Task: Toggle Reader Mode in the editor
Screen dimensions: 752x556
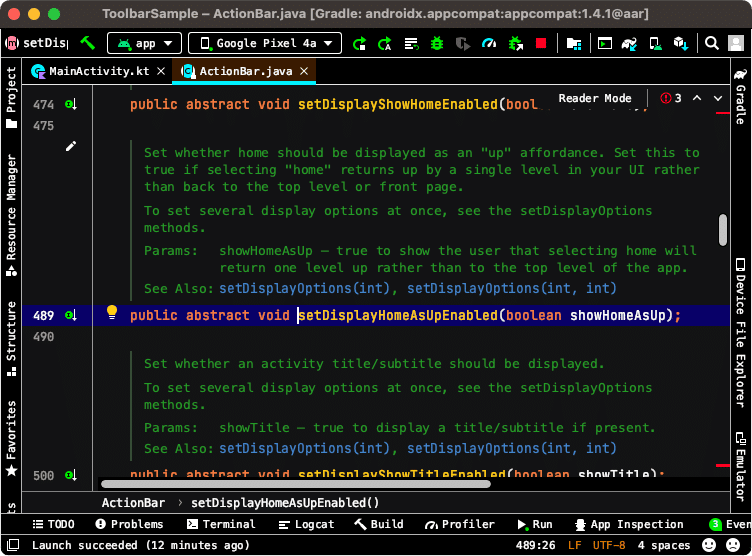Action: (595, 98)
